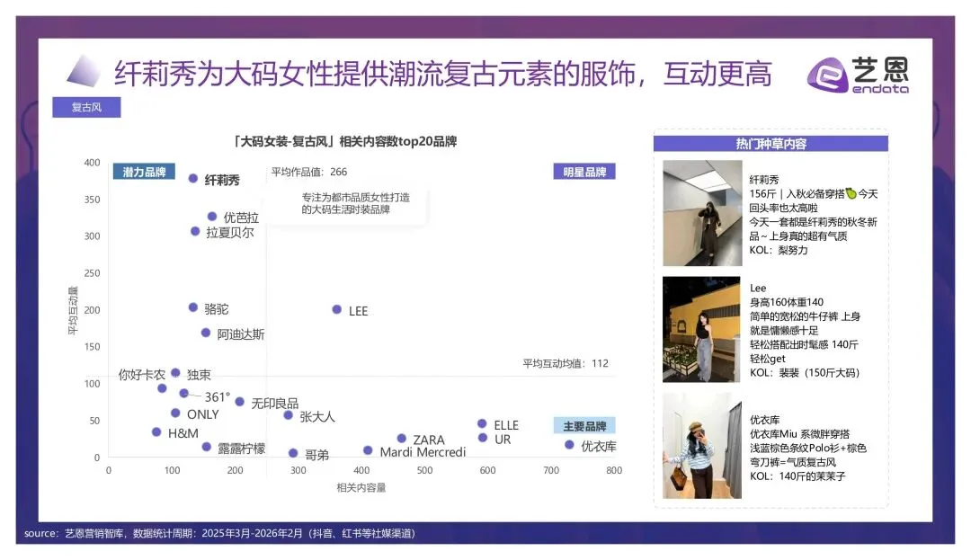This screenshot has height=560, width=971.
Task: Click the 身高160体重140 line
Action: pos(787,302)
